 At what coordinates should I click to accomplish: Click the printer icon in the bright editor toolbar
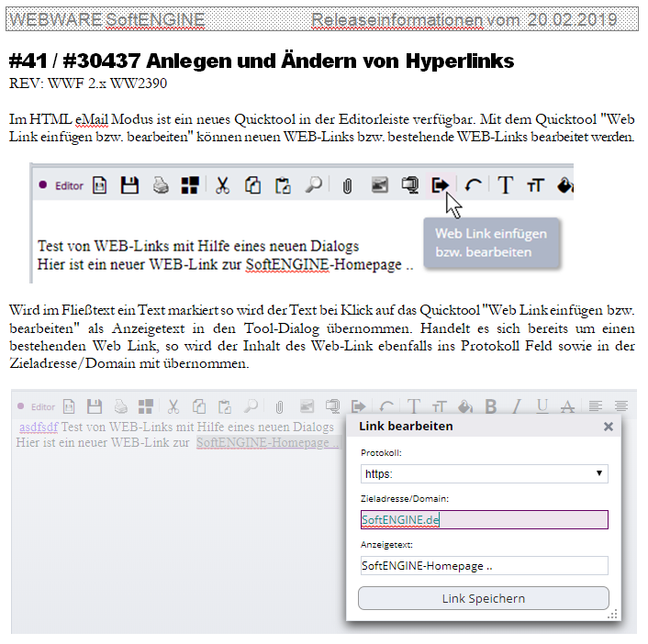[x=161, y=185]
